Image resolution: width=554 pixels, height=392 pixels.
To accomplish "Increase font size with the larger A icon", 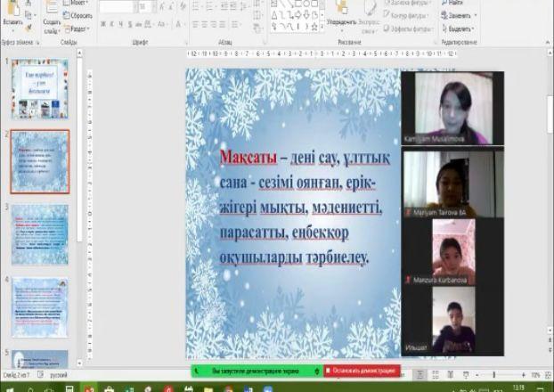I will point(162,6).
